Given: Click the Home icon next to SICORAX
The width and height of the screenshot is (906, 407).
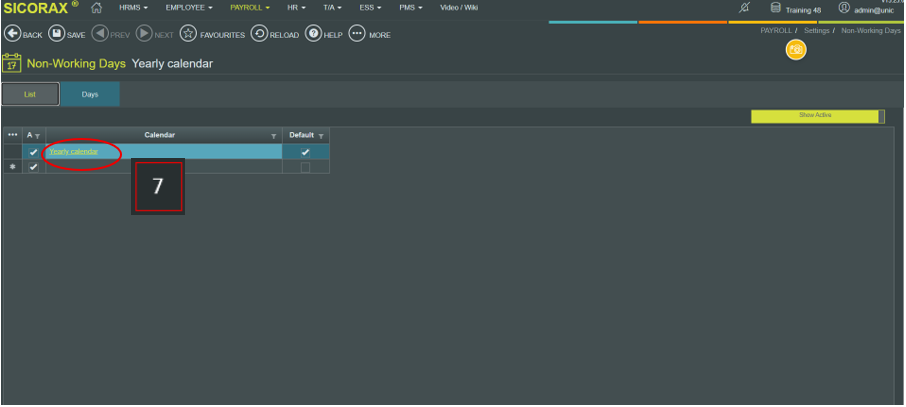Looking at the screenshot, I should [97, 8].
